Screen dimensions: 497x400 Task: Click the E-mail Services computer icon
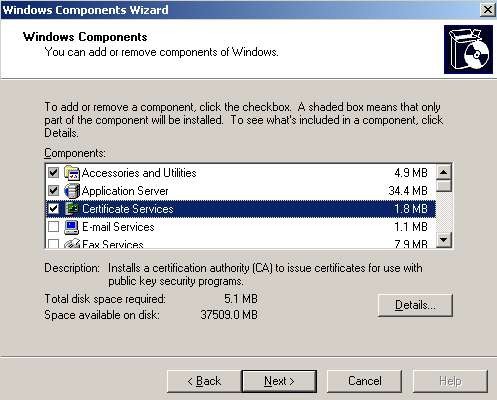[x=72, y=227]
